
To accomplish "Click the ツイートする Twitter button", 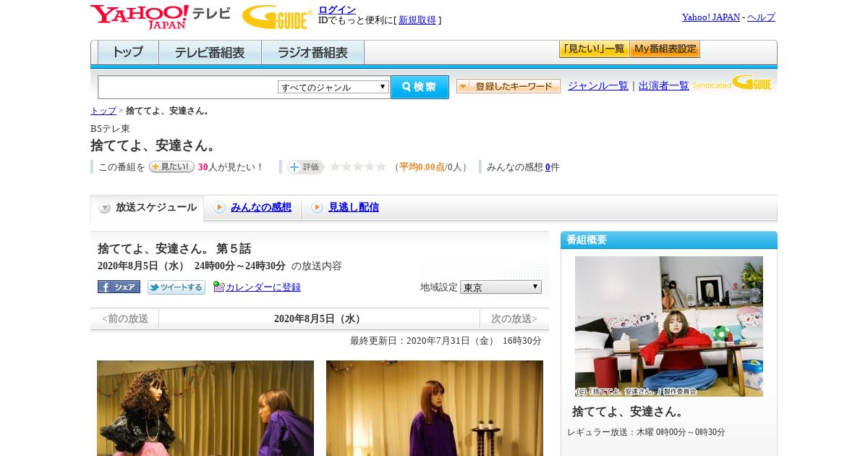I will (x=176, y=287).
